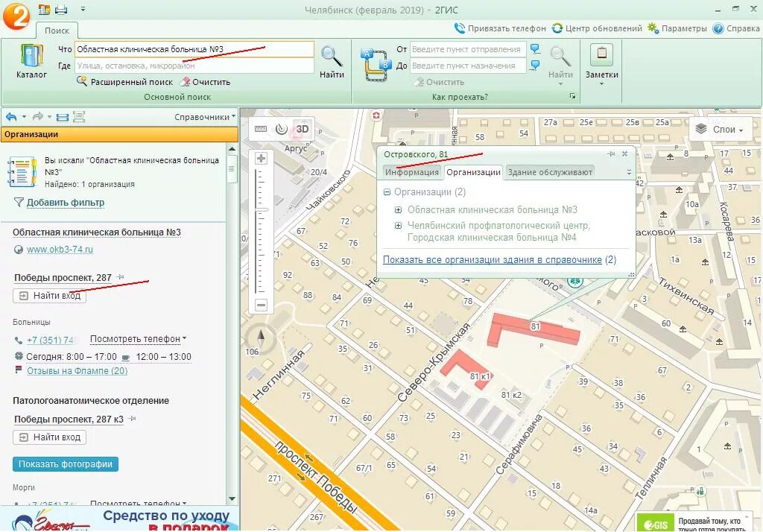Close the Островского, 81 popup card
Viewport: 763px width, 532px height.
[625, 153]
